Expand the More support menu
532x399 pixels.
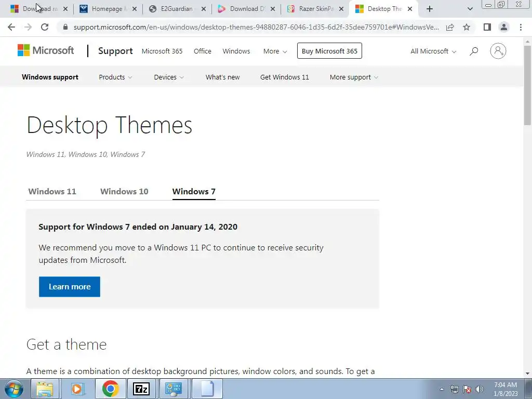click(354, 77)
